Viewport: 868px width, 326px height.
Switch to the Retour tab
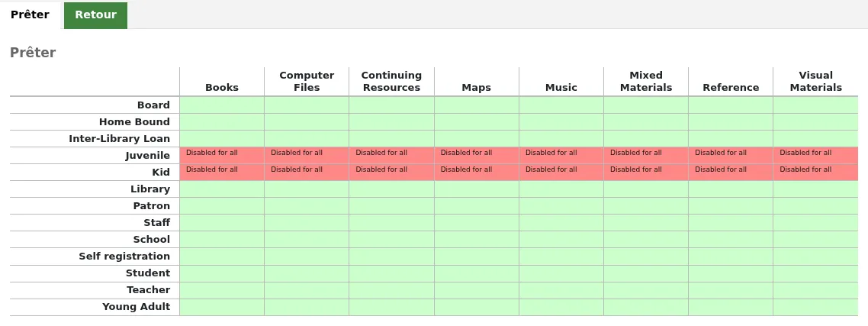pos(96,15)
